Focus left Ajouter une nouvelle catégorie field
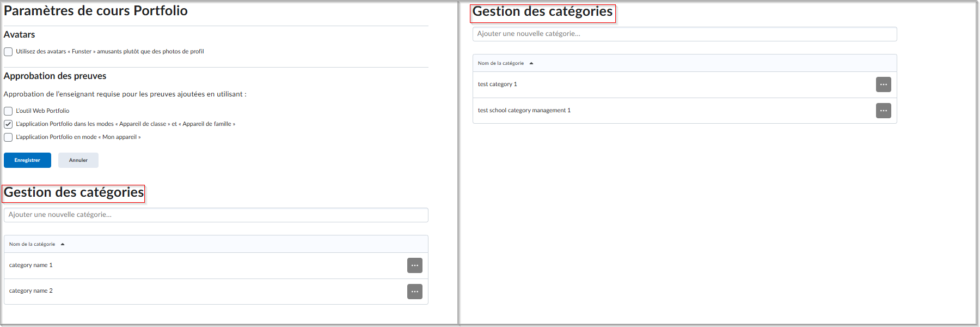This screenshot has width=980, height=327. [216, 215]
